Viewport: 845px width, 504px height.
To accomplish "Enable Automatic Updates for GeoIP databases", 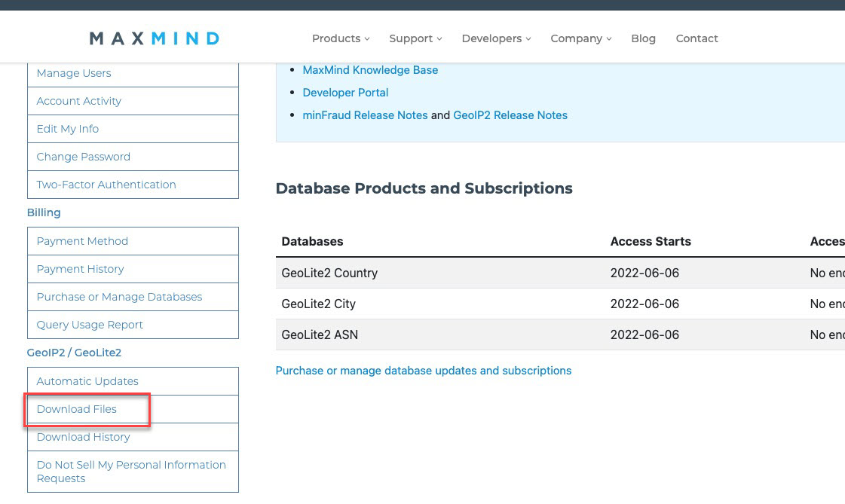I will coord(89,381).
